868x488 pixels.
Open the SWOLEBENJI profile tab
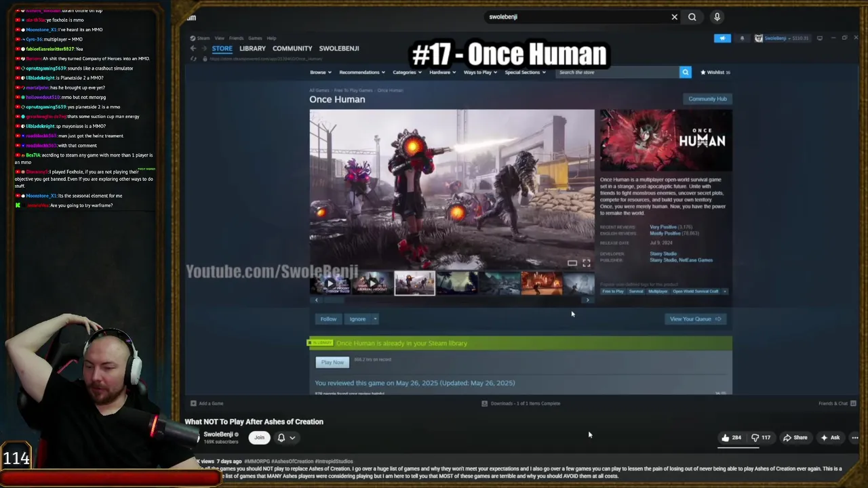tap(339, 49)
